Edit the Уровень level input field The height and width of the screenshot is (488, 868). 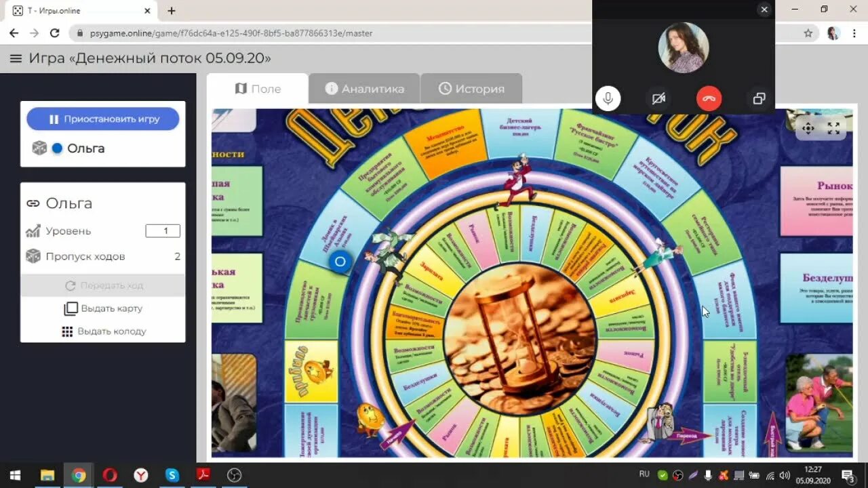(x=163, y=231)
